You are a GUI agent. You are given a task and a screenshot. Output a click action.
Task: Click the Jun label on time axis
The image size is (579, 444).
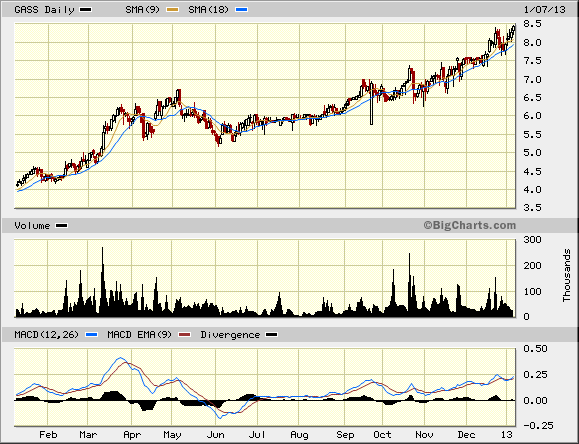click(x=216, y=435)
